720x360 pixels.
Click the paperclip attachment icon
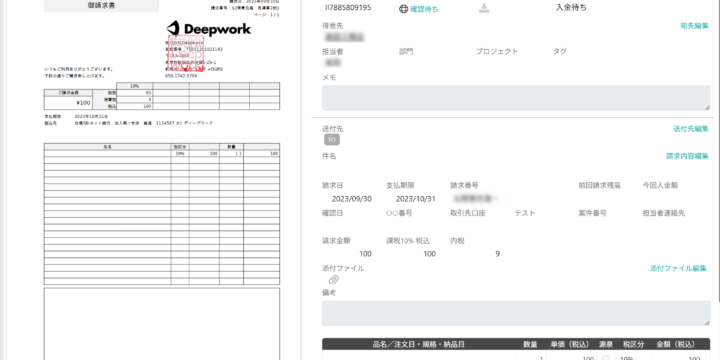coord(334,280)
